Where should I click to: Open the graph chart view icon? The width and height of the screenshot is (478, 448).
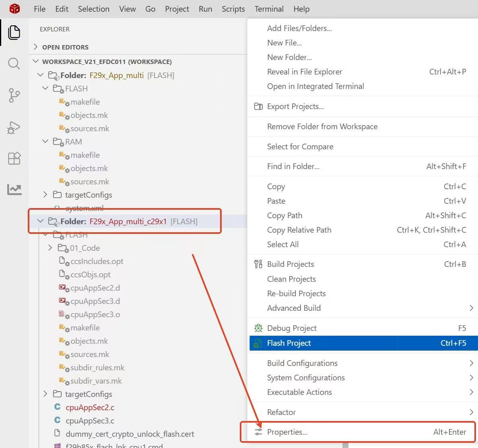tap(14, 190)
